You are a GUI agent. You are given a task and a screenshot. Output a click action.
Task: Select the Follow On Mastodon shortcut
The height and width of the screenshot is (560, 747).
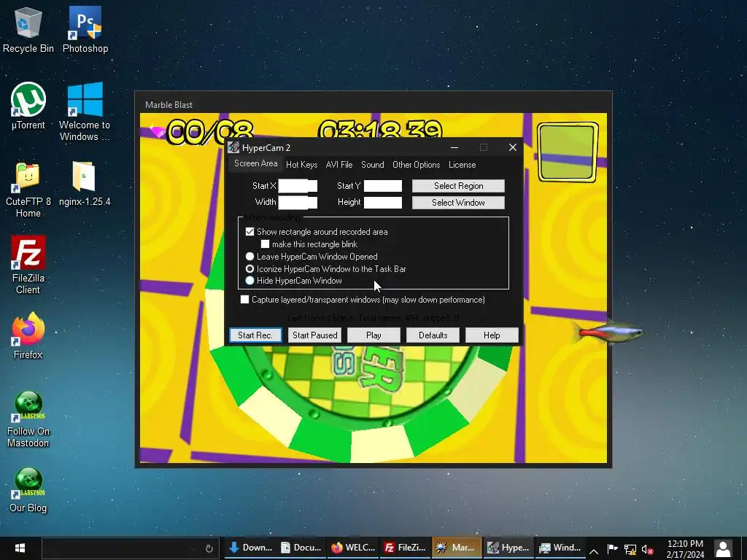coord(28,419)
